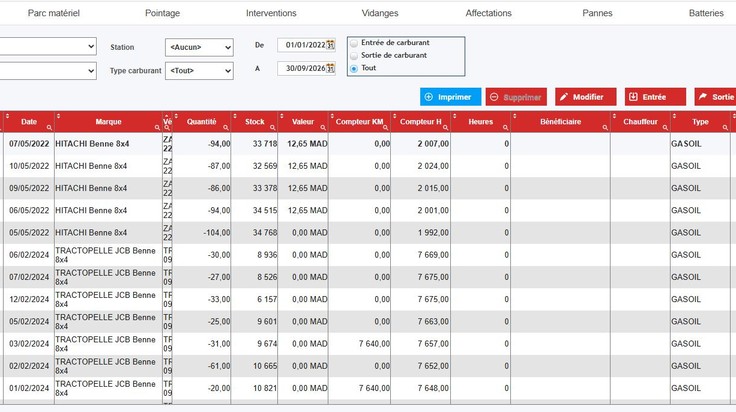The height and width of the screenshot is (412, 736).
Task: Click search icon in Stock column header
Action: pos(273,127)
